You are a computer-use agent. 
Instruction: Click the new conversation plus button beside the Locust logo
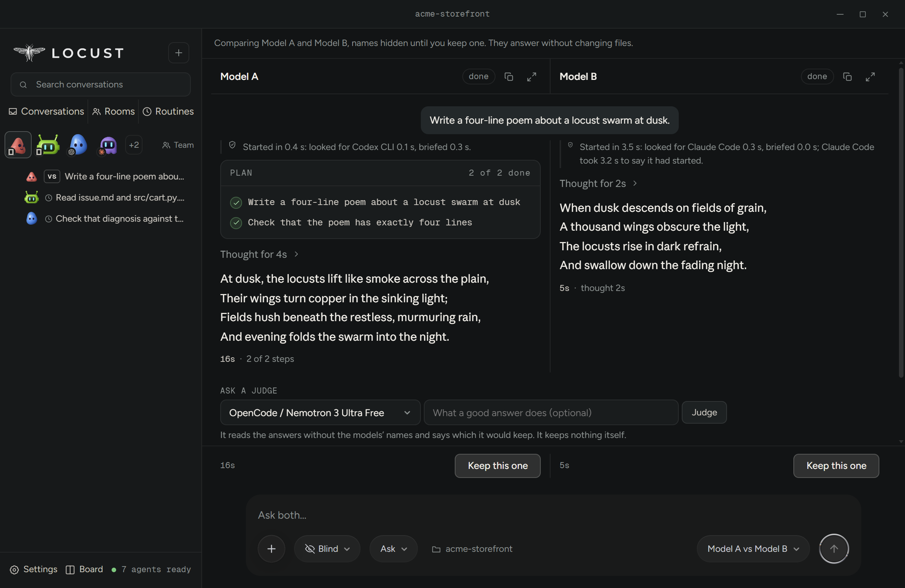(178, 53)
